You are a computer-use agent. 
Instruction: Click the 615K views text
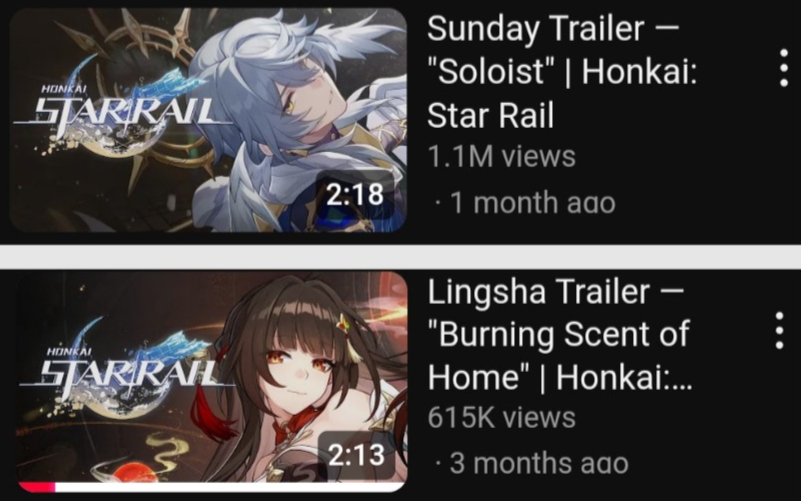pos(502,417)
